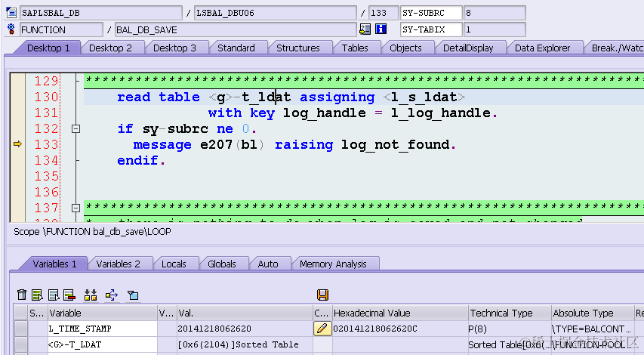Click the SY-TABIX label field

(431, 29)
